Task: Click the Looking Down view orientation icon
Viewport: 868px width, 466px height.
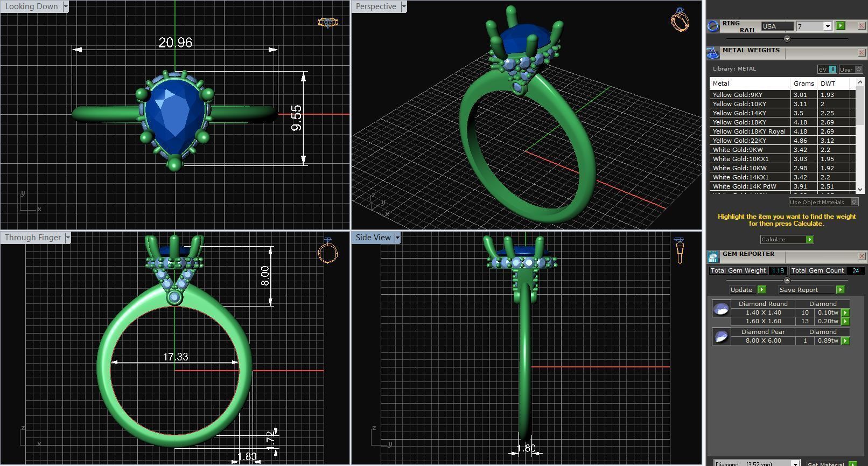Action: 327,23
